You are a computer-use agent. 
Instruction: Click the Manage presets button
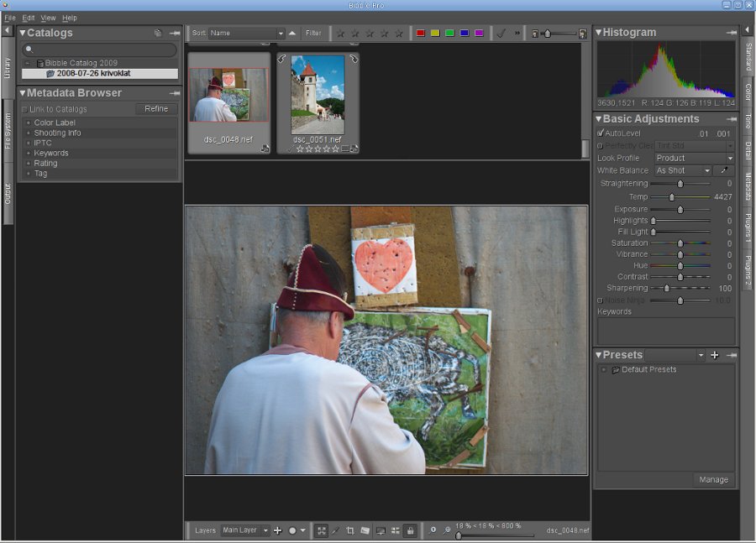click(x=713, y=480)
